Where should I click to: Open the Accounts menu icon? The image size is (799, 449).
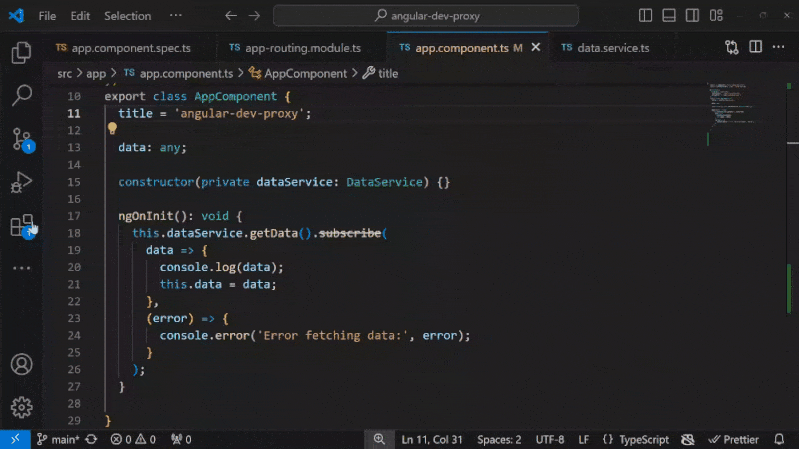[x=21, y=365]
